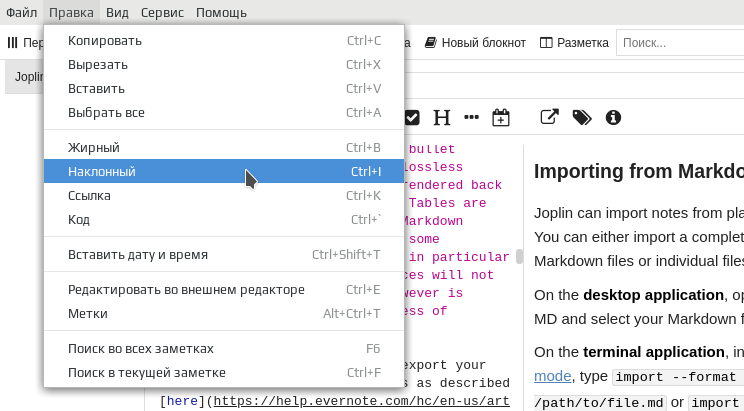Insert date with calendar plus icon

(501, 117)
